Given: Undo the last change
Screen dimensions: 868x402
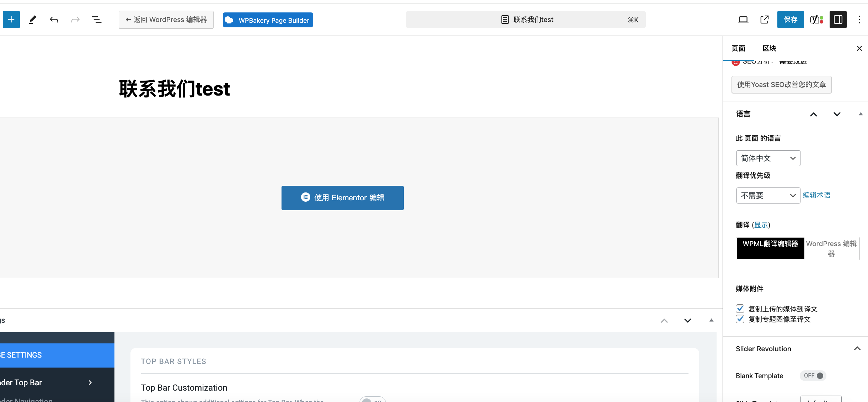Looking at the screenshot, I should [54, 20].
